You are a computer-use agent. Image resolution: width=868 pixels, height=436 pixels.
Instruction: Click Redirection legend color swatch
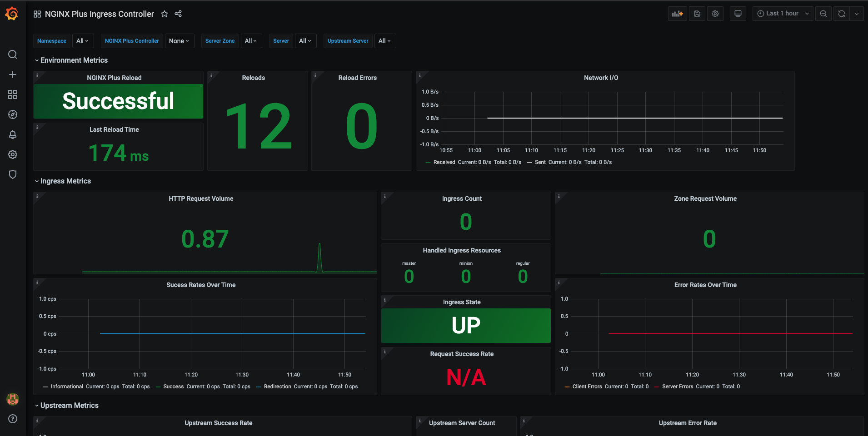[259, 386]
